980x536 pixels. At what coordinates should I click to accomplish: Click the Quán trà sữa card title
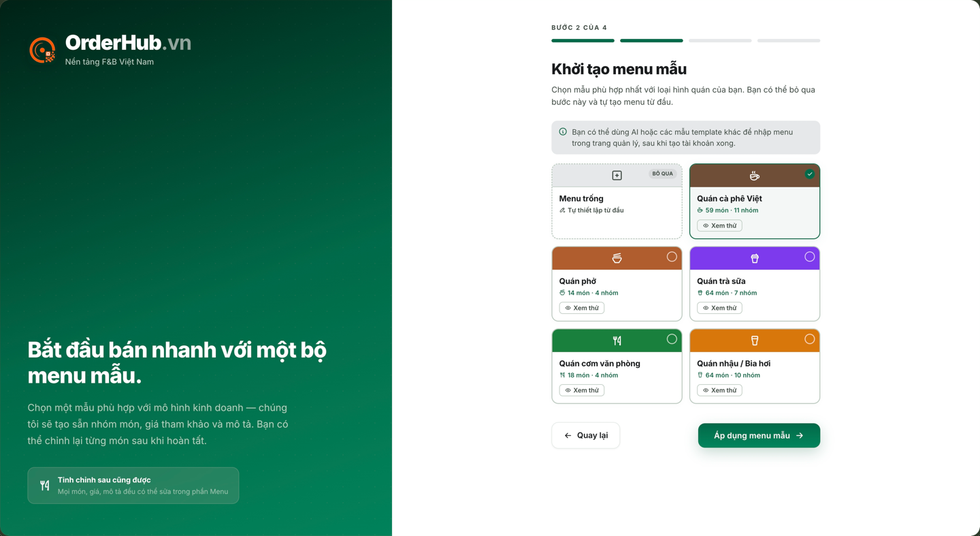721,281
